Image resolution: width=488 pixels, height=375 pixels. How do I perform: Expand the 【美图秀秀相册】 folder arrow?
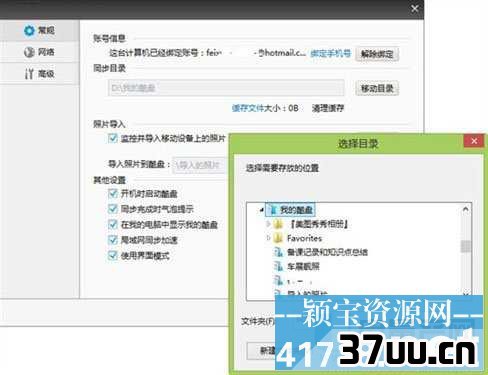coord(268,224)
